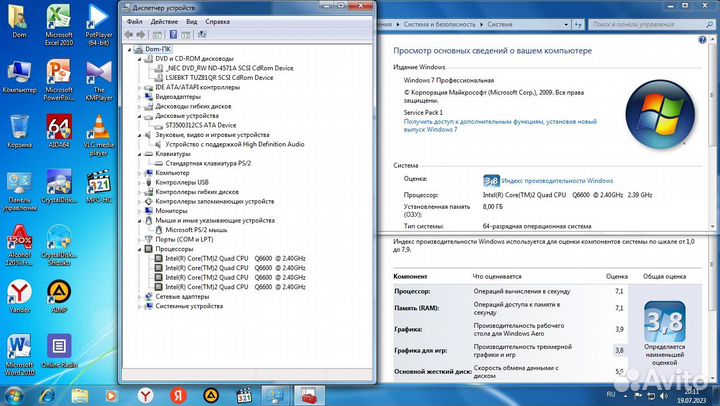Viewport: 720px width, 406px height.
Task: Expand the Контроллеры USB node
Action: (140, 182)
